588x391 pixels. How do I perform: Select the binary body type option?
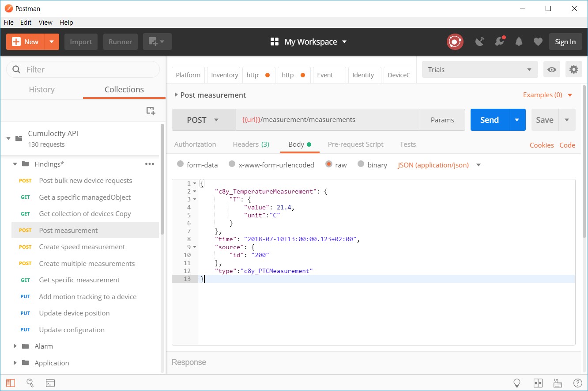pos(361,164)
